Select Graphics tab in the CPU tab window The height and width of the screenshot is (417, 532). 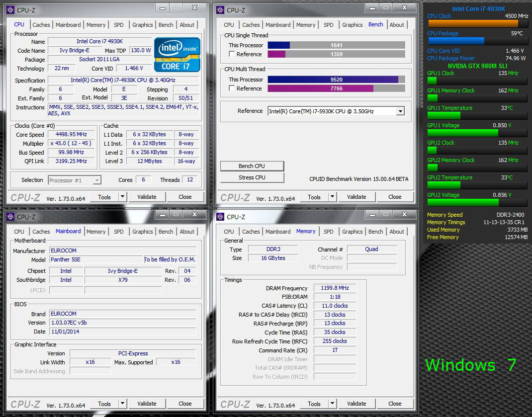pyautogui.click(x=143, y=25)
